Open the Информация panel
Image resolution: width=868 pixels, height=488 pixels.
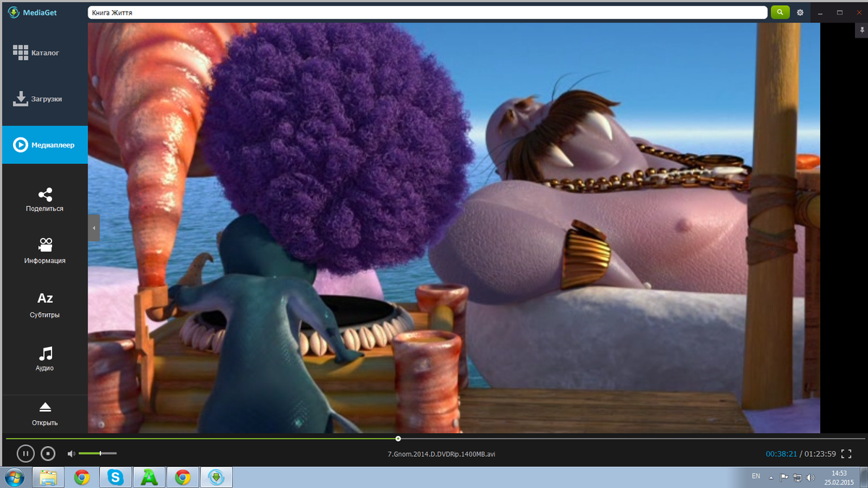click(x=44, y=251)
